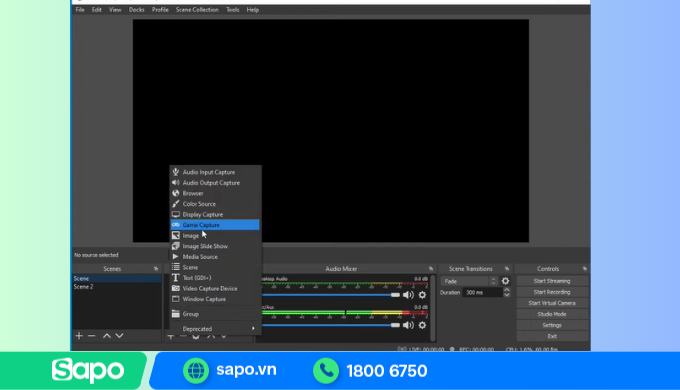The width and height of the screenshot is (680, 390).
Task: Open the Scene Collection menu
Action: point(197,10)
